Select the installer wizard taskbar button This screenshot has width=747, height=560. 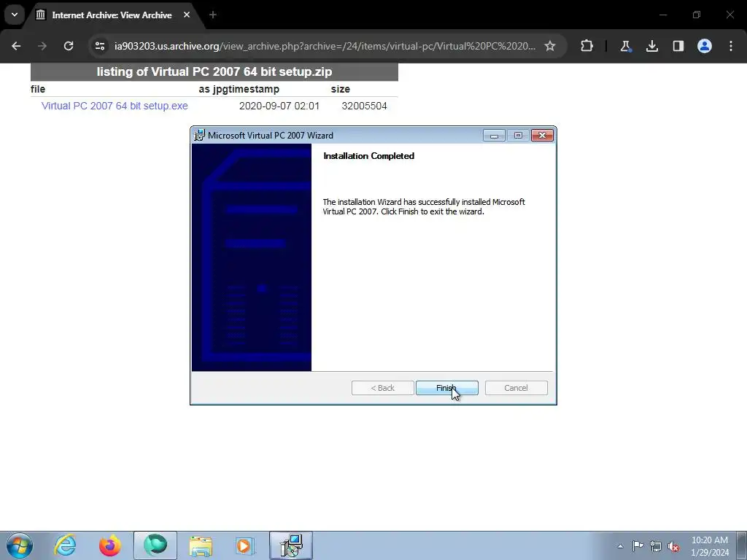click(x=291, y=545)
